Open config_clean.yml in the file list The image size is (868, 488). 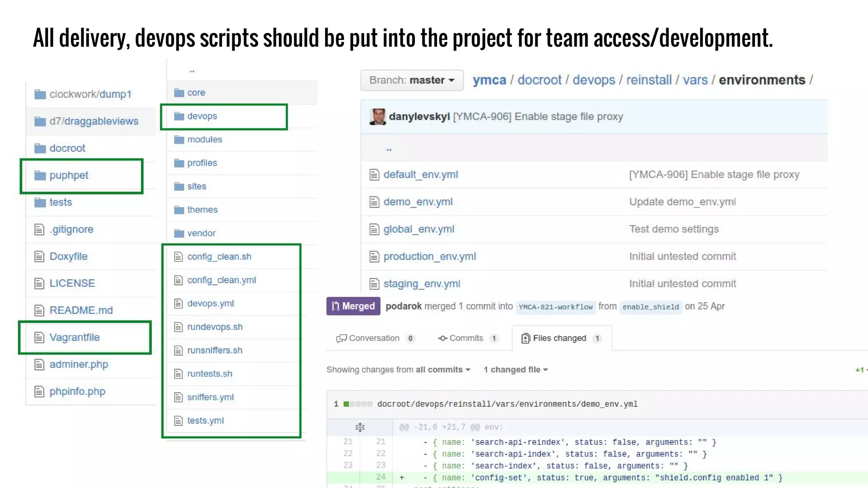221,280
